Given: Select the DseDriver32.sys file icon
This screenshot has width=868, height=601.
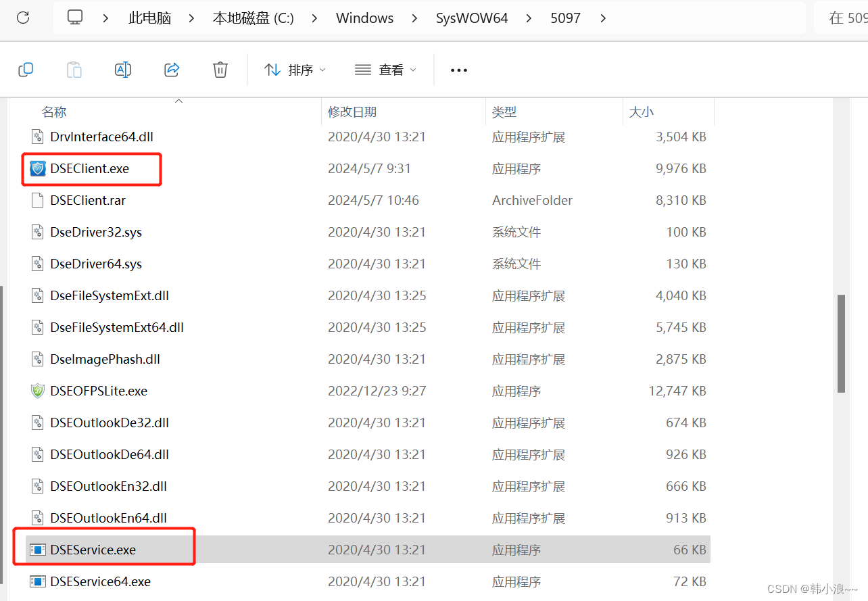Looking at the screenshot, I should pos(38,232).
